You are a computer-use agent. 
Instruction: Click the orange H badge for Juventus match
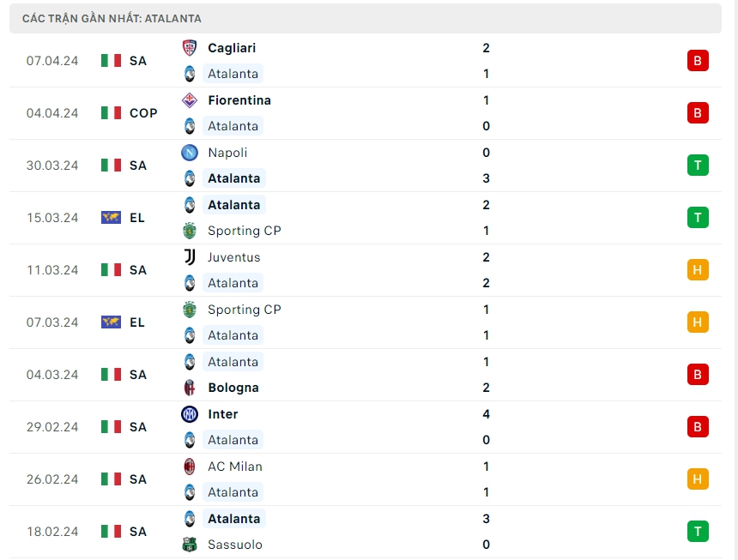[698, 270]
